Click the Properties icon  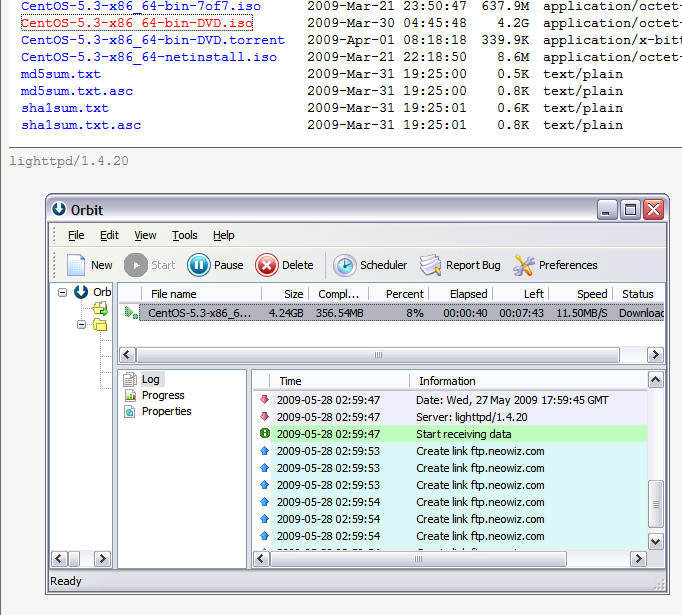(x=130, y=411)
